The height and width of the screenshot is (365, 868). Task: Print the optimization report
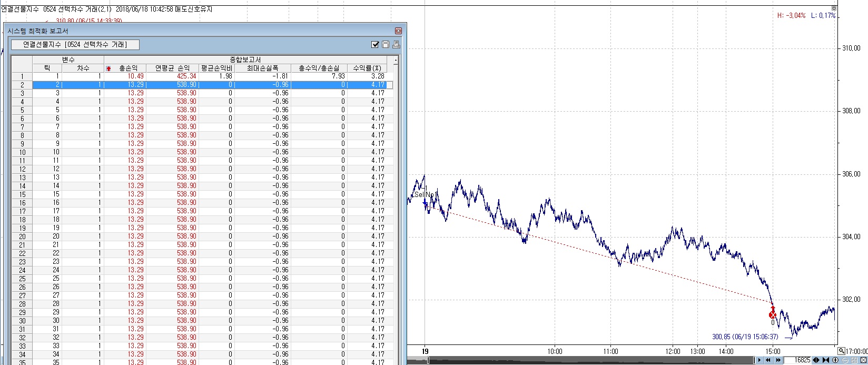pos(396,45)
